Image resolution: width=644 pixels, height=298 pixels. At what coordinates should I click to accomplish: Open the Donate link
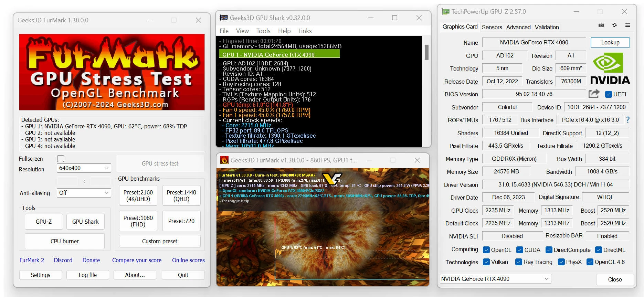[91, 260]
